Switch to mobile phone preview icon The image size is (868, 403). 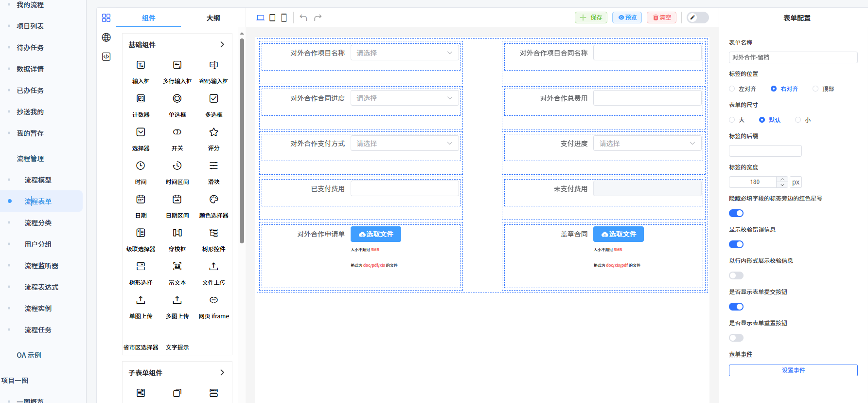(284, 18)
